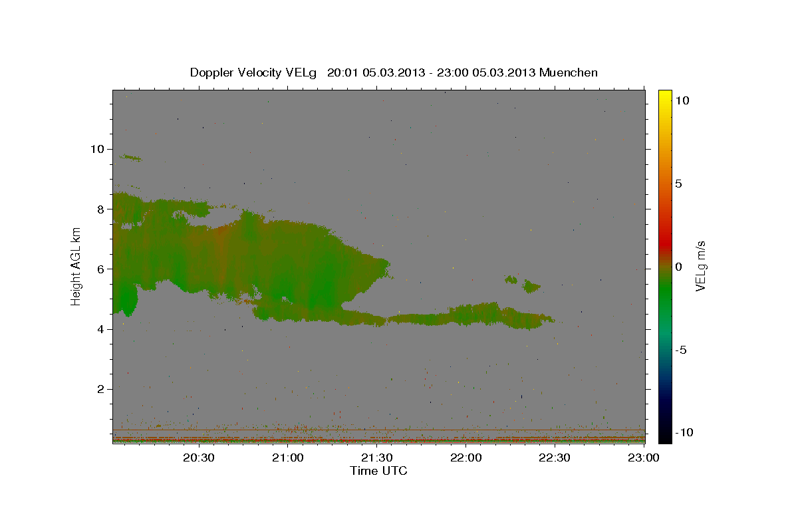This screenshot has height=532, width=798.
Task: Click the 'Muenchen' station name in title
Action: coord(569,72)
